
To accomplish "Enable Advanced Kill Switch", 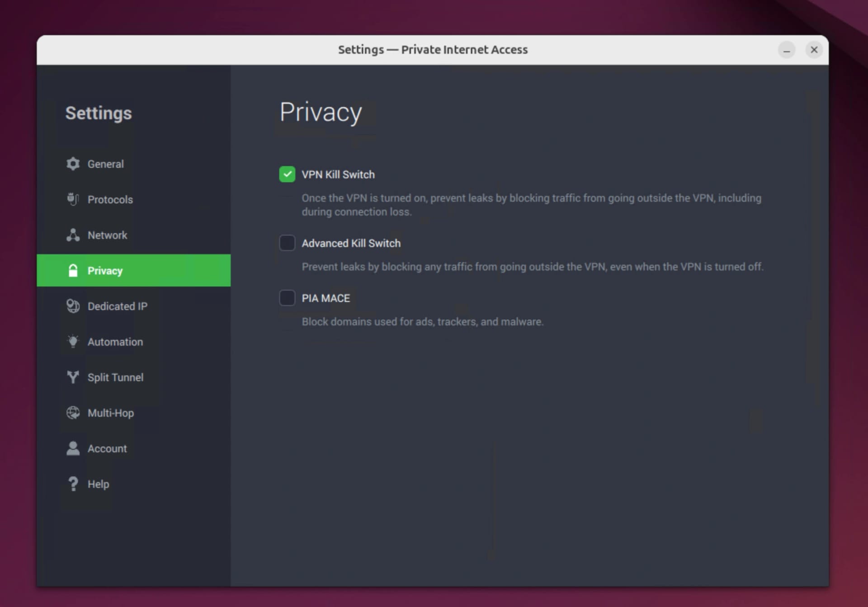I will pos(287,243).
